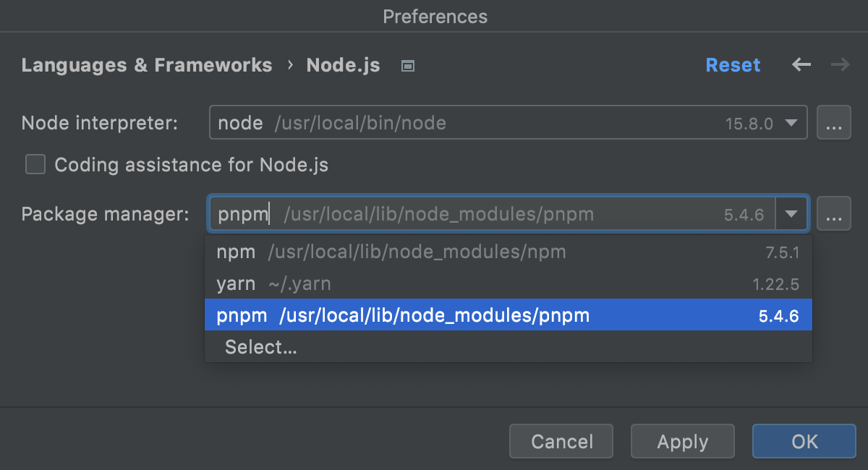Apply the current settings
The width and height of the screenshot is (868, 470).
[682, 441]
